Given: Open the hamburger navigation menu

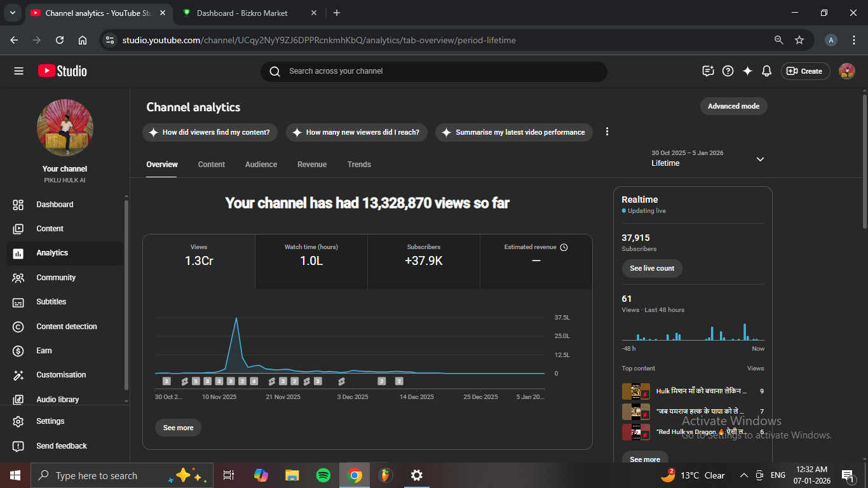Looking at the screenshot, I should tap(18, 71).
